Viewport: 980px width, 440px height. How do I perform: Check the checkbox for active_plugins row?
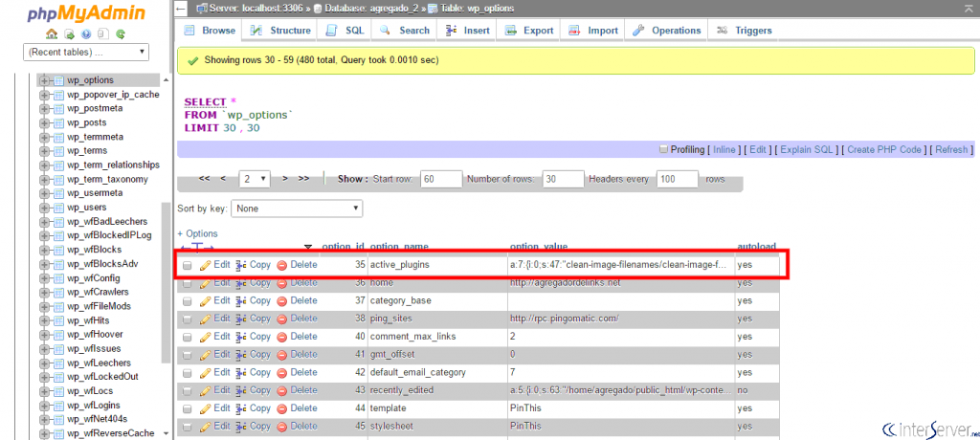[x=188, y=266]
